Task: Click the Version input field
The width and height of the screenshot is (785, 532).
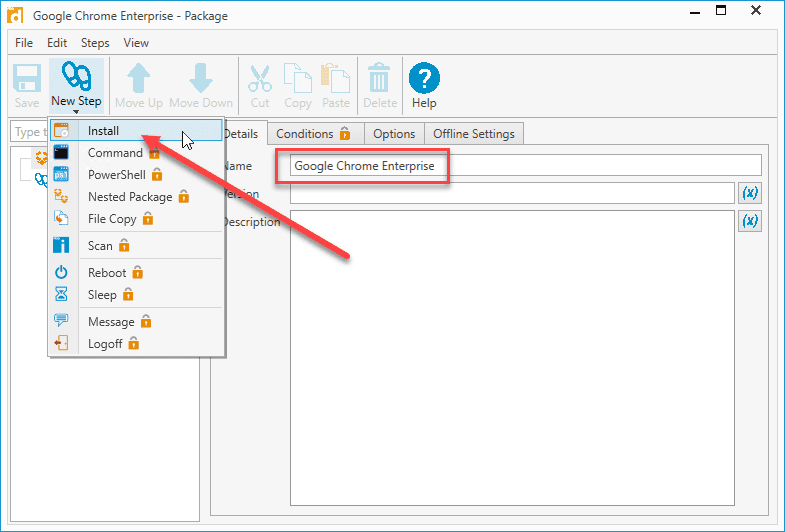Action: click(x=512, y=193)
